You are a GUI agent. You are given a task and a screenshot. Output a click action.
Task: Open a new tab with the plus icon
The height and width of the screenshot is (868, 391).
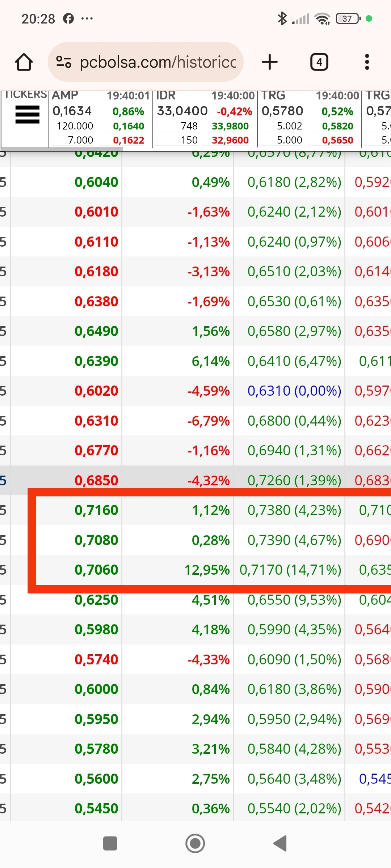coord(269,62)
